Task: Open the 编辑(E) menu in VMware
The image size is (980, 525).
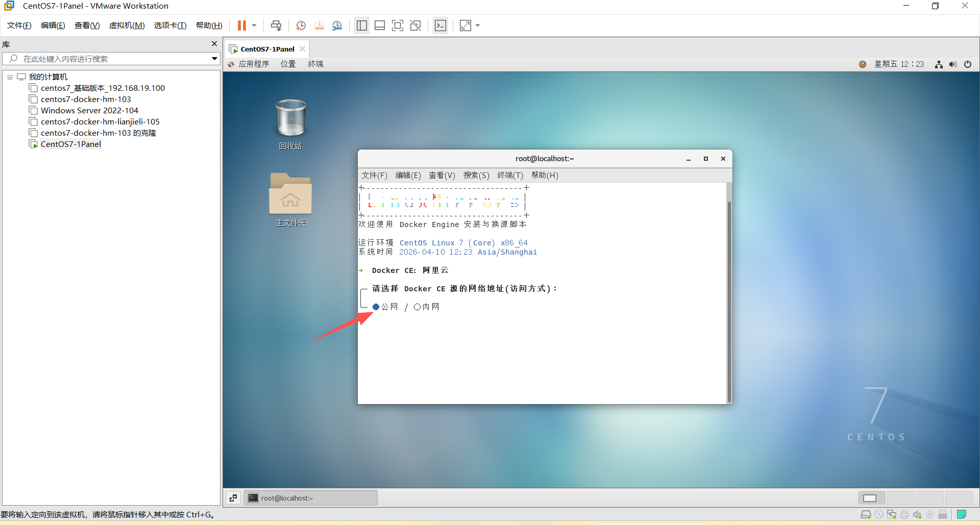Action: click(x=53, y=26)
